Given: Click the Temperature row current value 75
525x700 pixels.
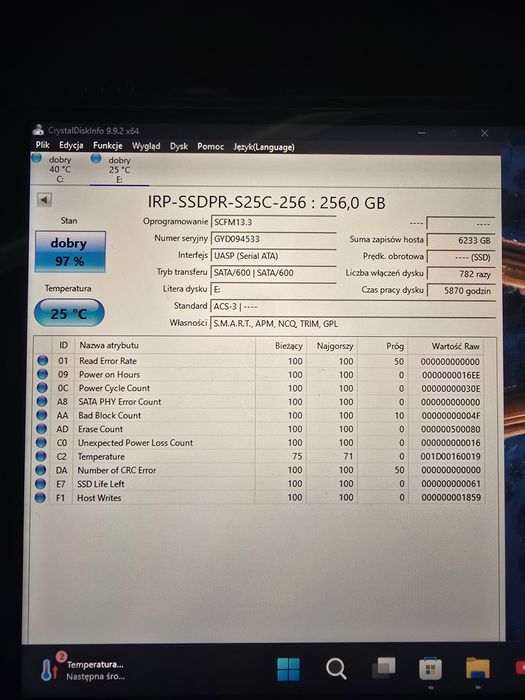Looking at the screenshot, I should pyautogui.click(x=297, y=456).
